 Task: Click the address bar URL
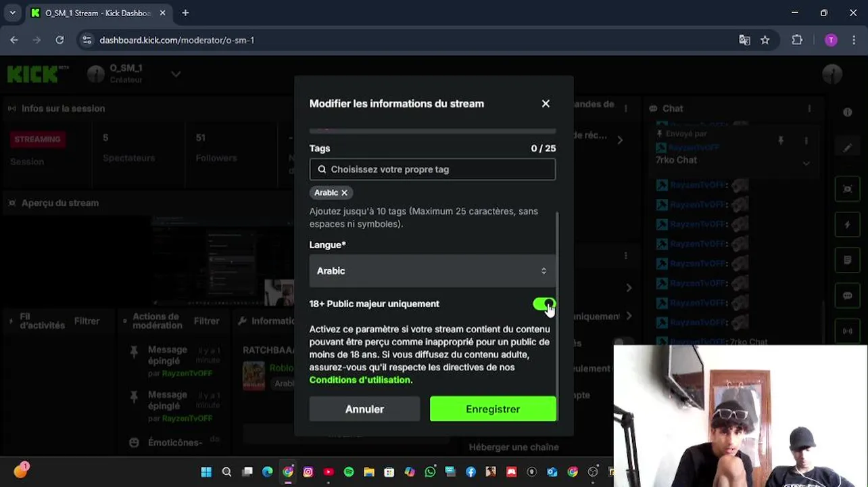(177, 40)
